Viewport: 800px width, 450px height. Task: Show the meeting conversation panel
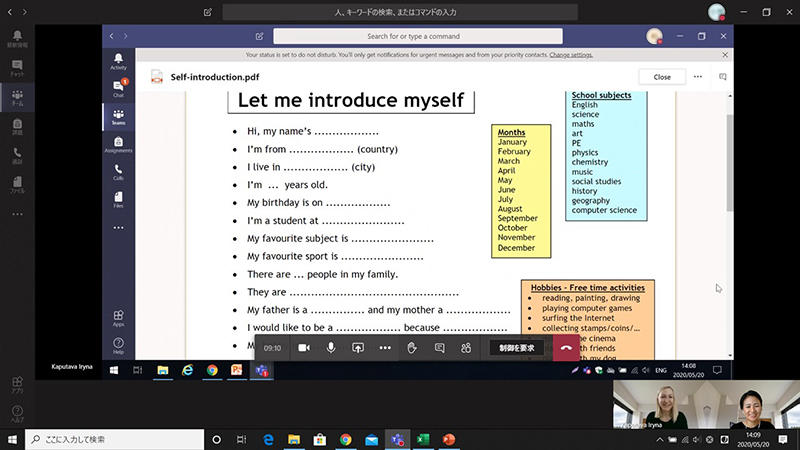click(439, 348)
